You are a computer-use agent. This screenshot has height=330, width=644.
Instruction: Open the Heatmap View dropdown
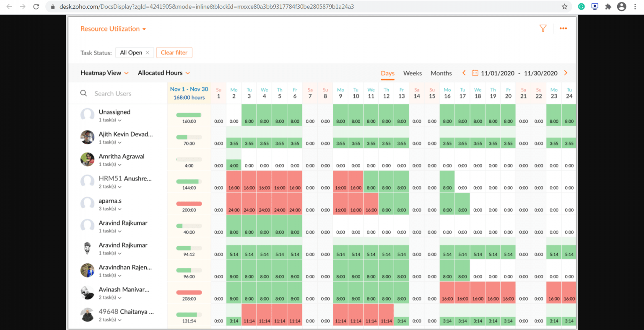click(104, 72)
